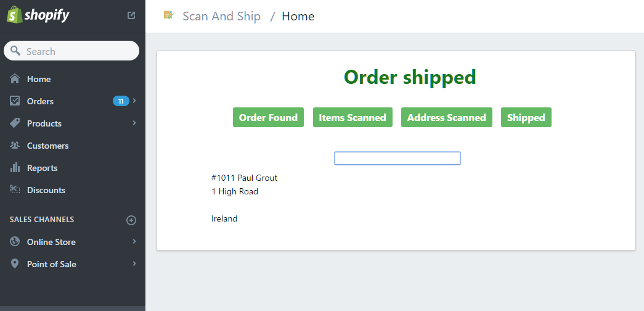Open store in new window icon
The image size is (644, 311).
131,15
